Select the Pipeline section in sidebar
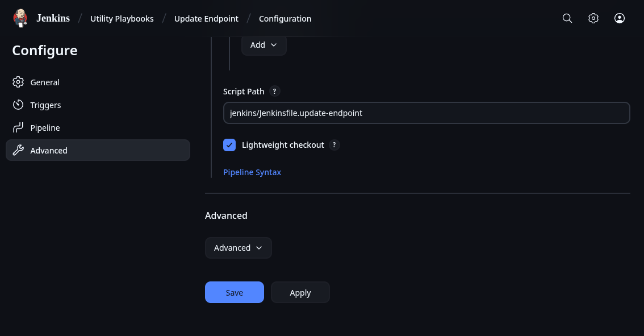The image size is (644, 336). (x=45, y=128)
